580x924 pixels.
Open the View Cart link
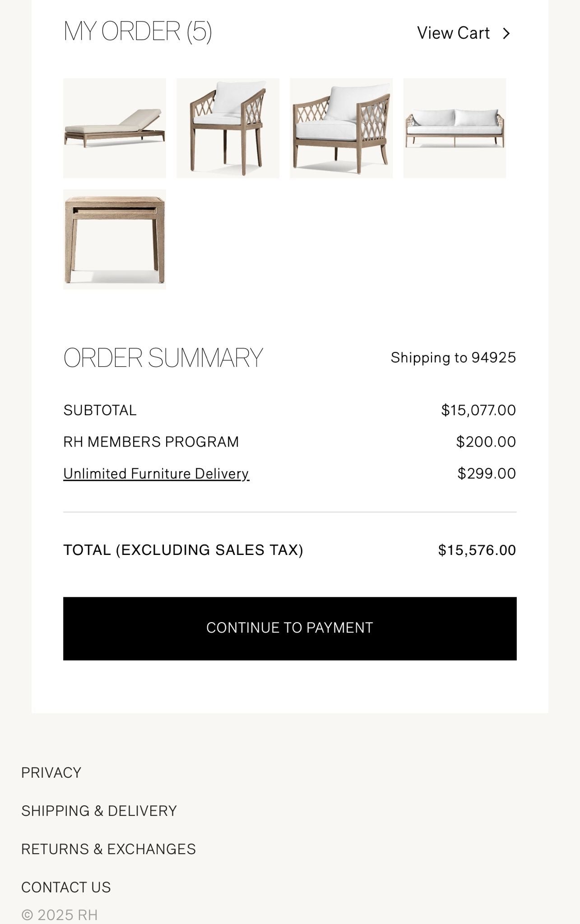pos(454,33)
